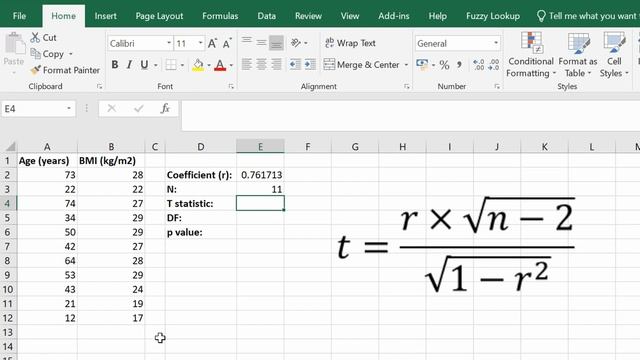Open text Orientation options
640x360 pixels.
click(296, 42)
